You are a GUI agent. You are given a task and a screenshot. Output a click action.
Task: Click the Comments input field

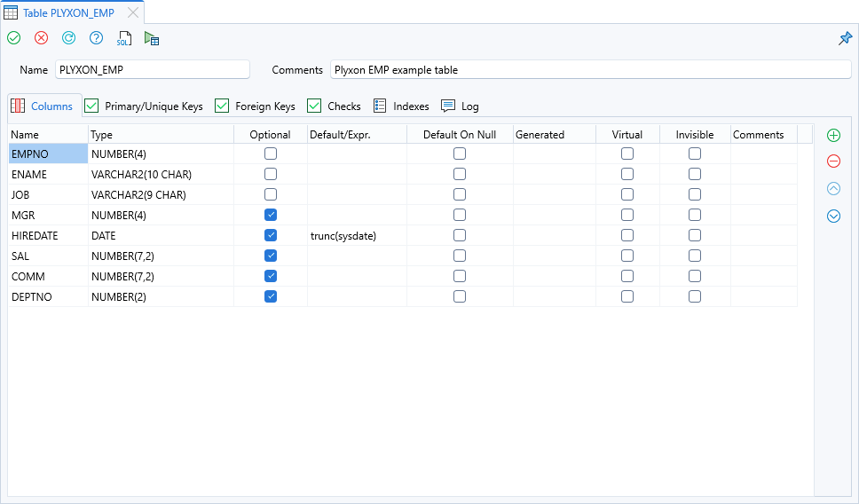[591, 69]
